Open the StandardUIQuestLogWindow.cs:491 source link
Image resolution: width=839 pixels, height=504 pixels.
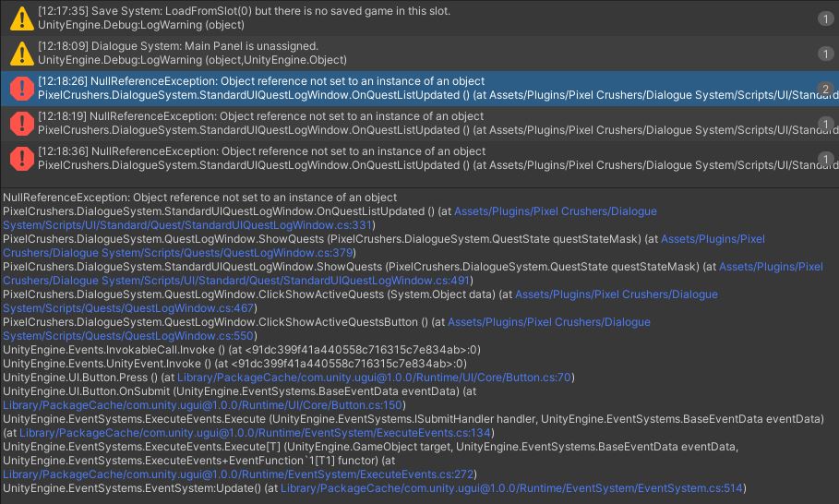pyautogui.click(x=236, y=281)
